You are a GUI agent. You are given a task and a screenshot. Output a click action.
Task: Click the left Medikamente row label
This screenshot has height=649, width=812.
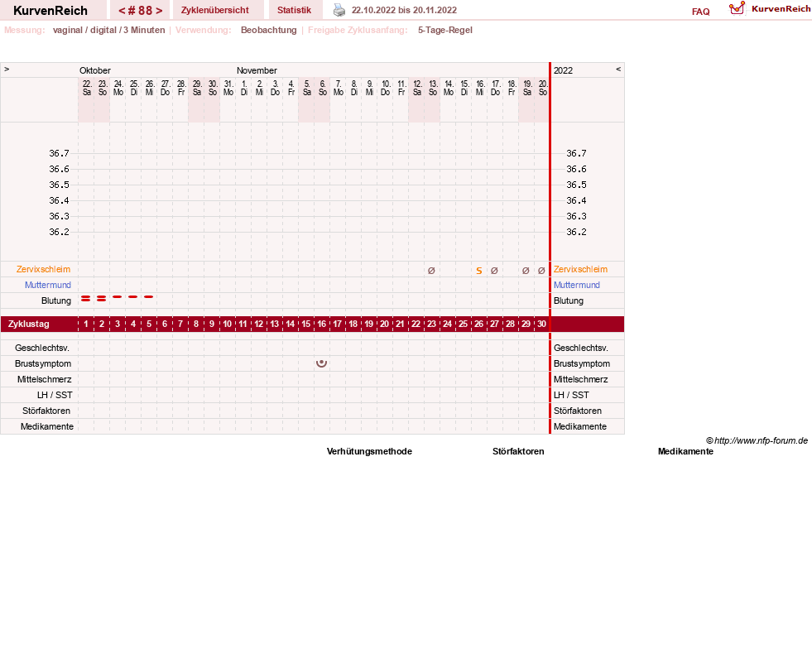(x=47, y=427)
